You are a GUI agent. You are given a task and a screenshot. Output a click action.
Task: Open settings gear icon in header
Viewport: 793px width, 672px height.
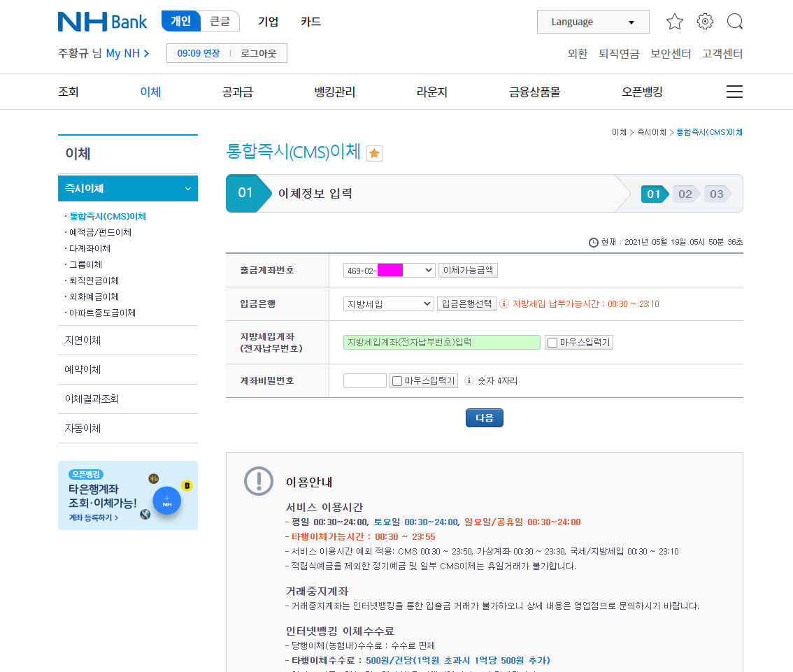pyautogui.click(x=705, y=22)
